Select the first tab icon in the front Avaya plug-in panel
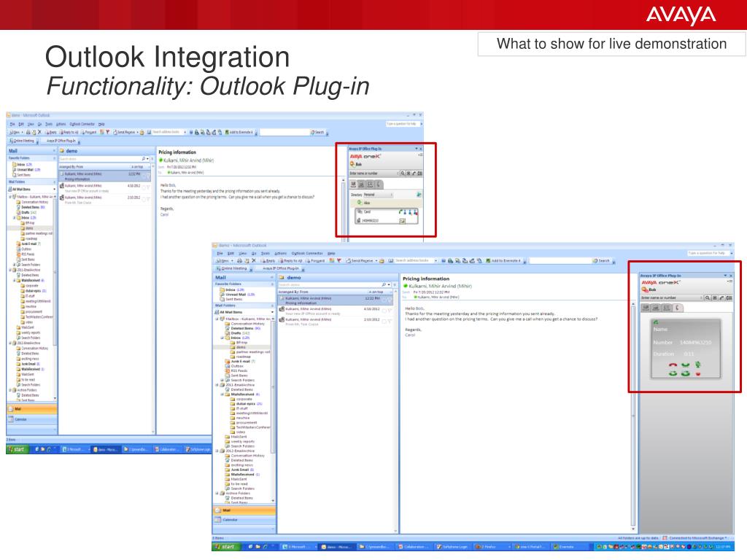The width and height of the screenshot is (747, 560). click(x=646, y=308)
